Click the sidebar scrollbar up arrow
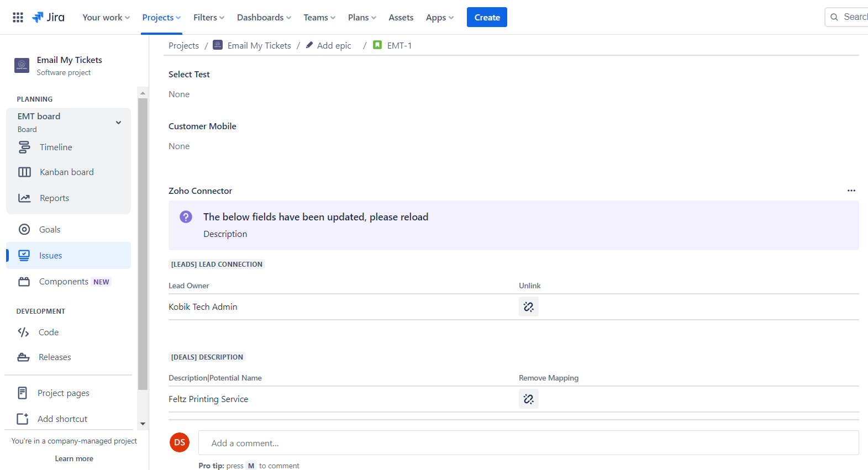Screen dimensions: 868x470 143,93
